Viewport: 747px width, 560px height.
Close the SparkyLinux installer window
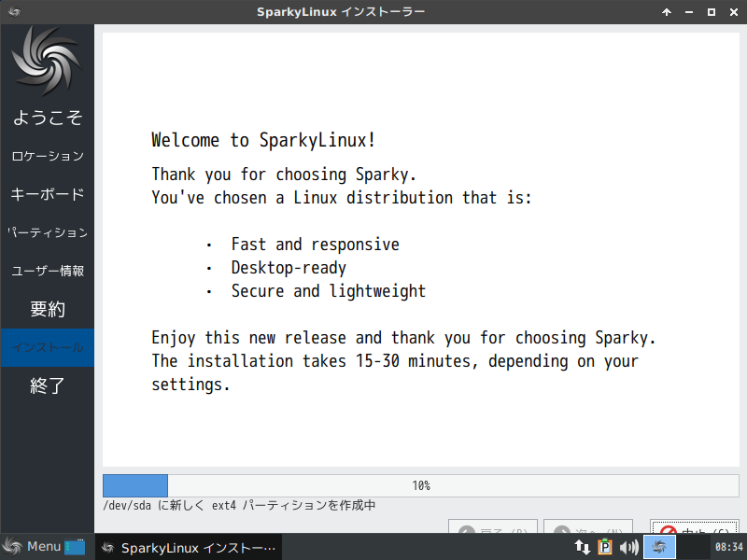tap(734, 12)
